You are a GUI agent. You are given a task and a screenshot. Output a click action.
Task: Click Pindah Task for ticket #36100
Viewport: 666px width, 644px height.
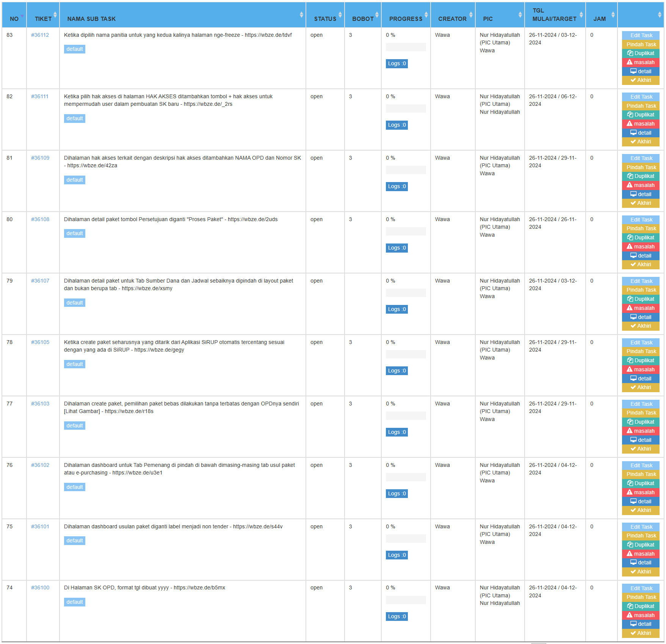(x=641, y=597)
